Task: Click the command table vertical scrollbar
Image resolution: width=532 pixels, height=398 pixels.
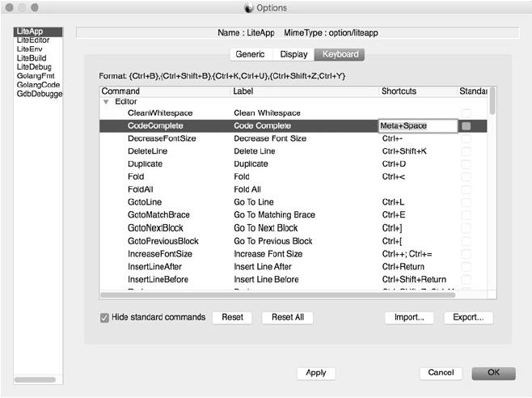Action: (x=492, y=100)
